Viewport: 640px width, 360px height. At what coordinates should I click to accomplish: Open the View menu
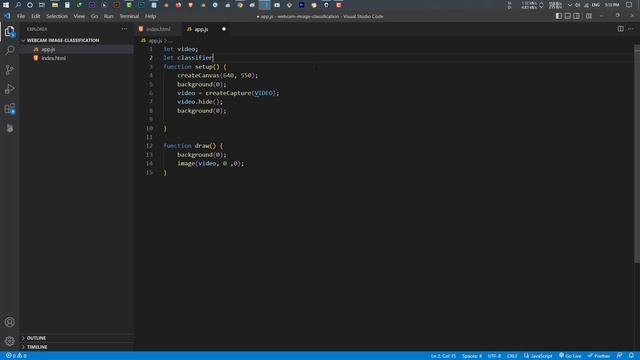click(x=79, y=16)
